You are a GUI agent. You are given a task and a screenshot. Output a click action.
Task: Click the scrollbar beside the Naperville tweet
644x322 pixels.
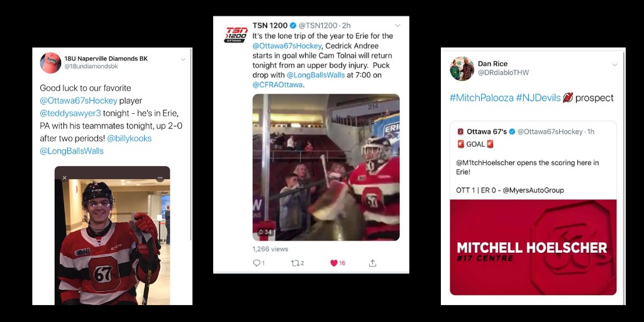tap(191, 144)
